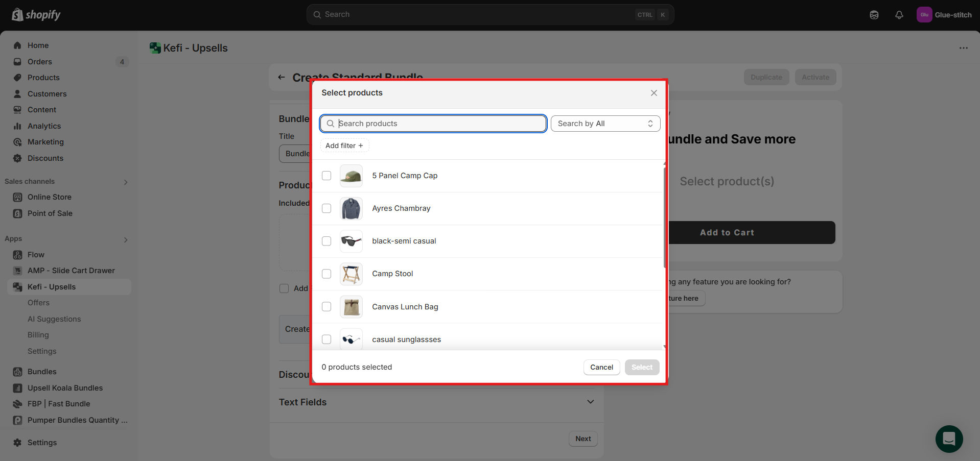
Task: Click the Add filter button
Action: click(344, 145)
